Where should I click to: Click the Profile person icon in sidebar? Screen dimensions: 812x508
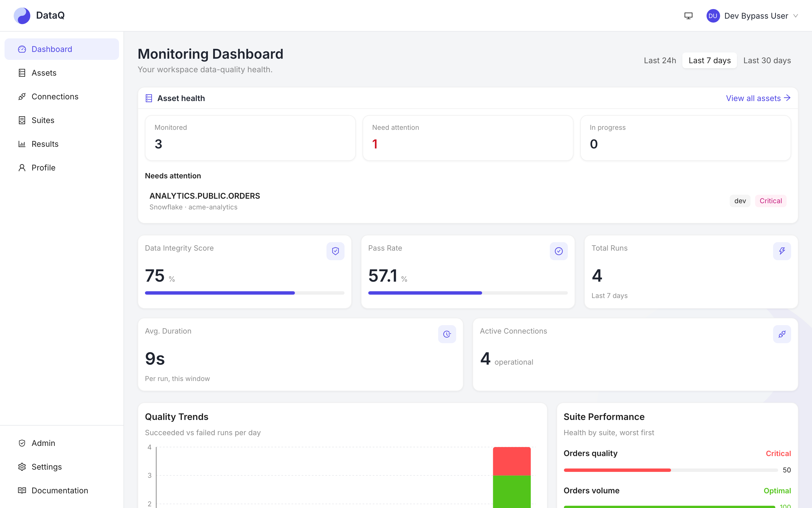[22, 168]
